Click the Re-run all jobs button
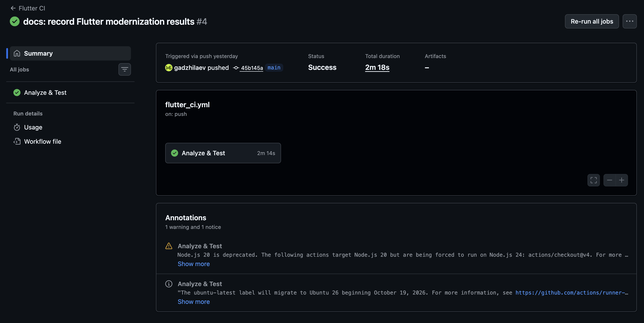 click(592, 21)
